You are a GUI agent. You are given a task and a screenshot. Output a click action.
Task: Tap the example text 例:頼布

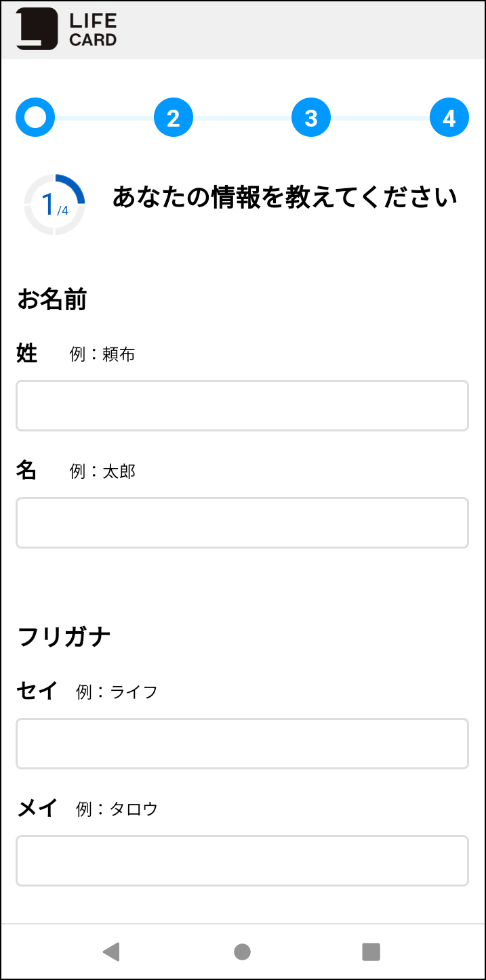tap(102, 354)
